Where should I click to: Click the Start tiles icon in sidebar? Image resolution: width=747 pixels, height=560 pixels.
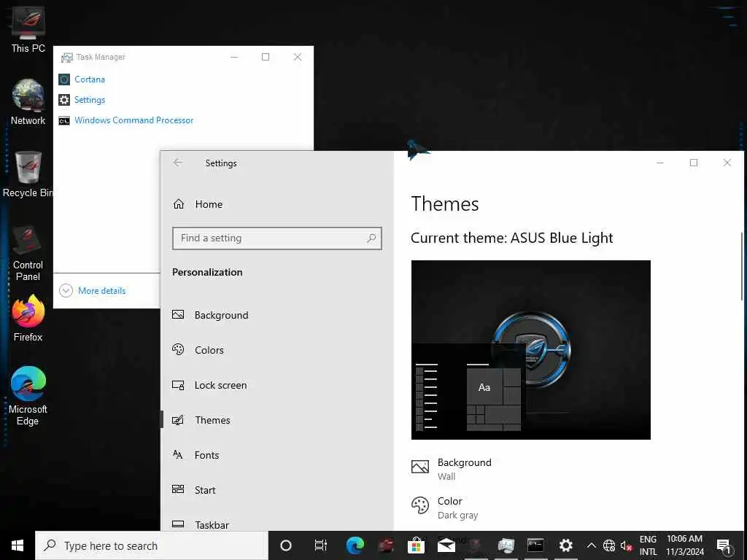coord(178,489)
